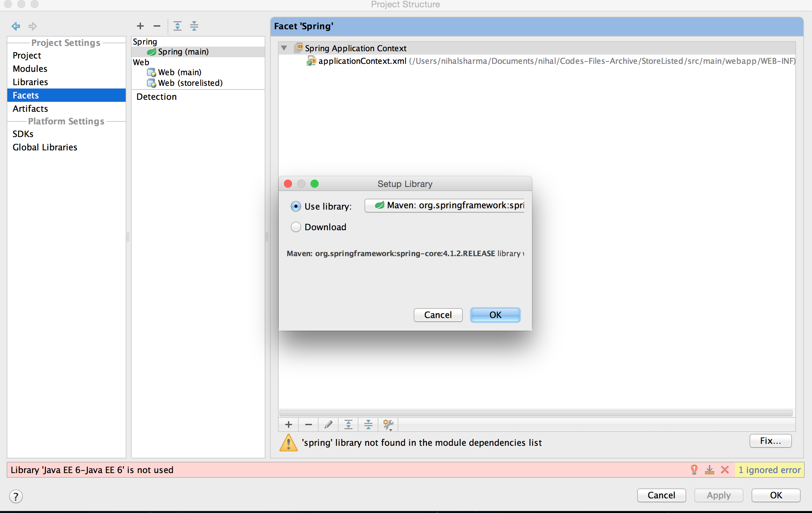The width and height of the screenshot is (812, 513).
Task: Open Global Libraries settings
Action: (45, 147)
